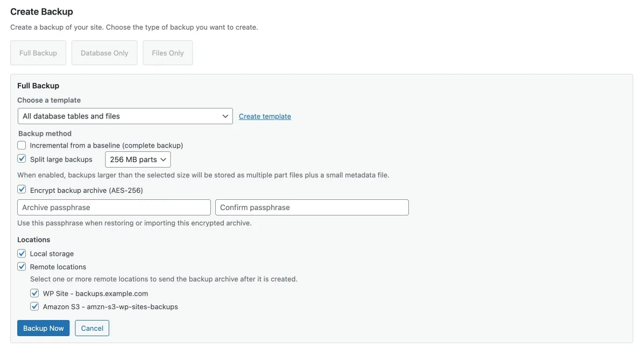Uncheck the Remote locations checkbox
The width and height of the screenshot is (644, 355).
22,267
